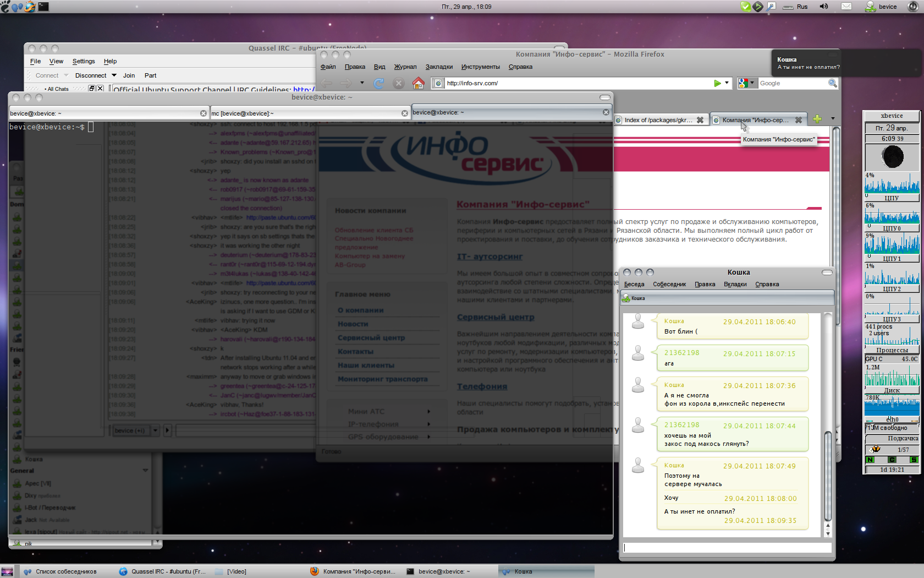This screenshot has width=924, height=578.
Task: Collapse General group in buddy list
Action: click(x=145, y=471)
